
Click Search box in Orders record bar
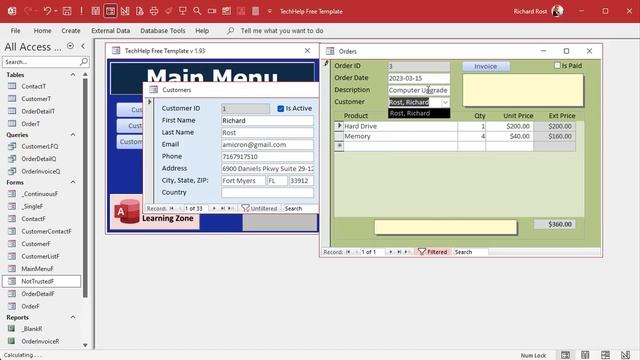click(x=471, y=252)
